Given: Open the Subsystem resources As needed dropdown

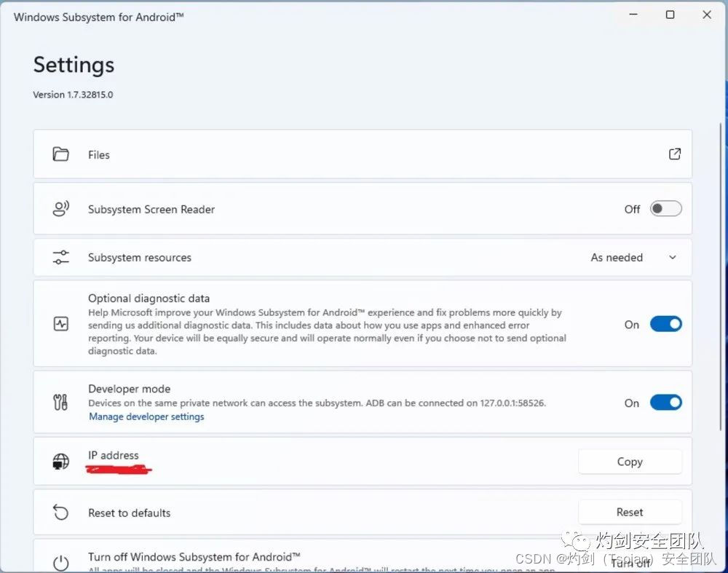Looking at the screenshot, I should pyautogui.click(x=633, y=257).
